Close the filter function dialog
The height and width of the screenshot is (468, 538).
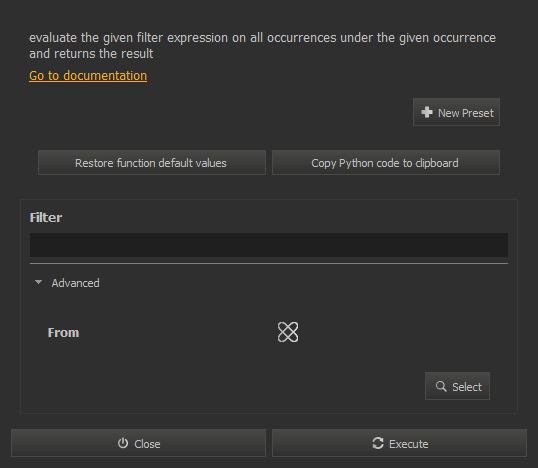click(138, 443)
